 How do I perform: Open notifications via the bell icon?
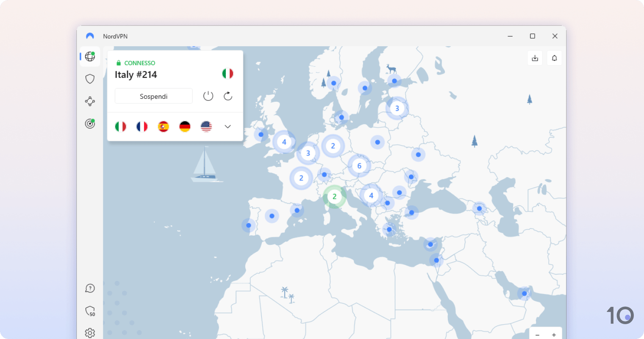[x=554, y=58]
